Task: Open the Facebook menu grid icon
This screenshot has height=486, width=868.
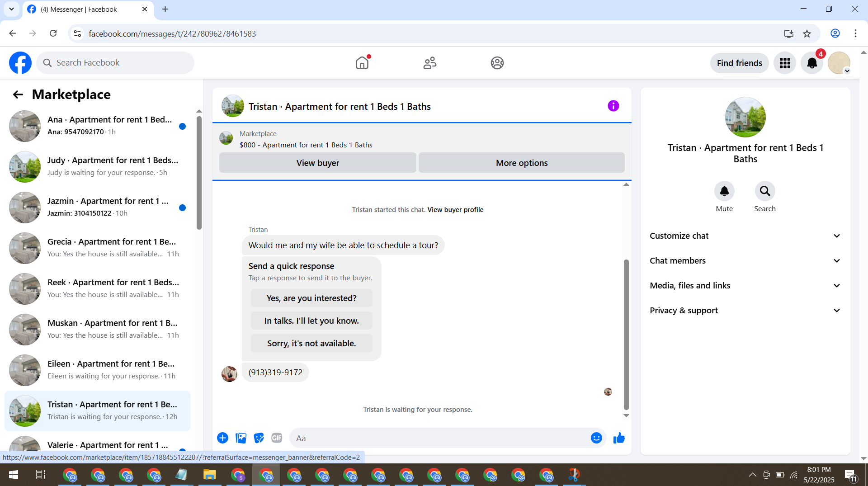Action: point(785,63)
